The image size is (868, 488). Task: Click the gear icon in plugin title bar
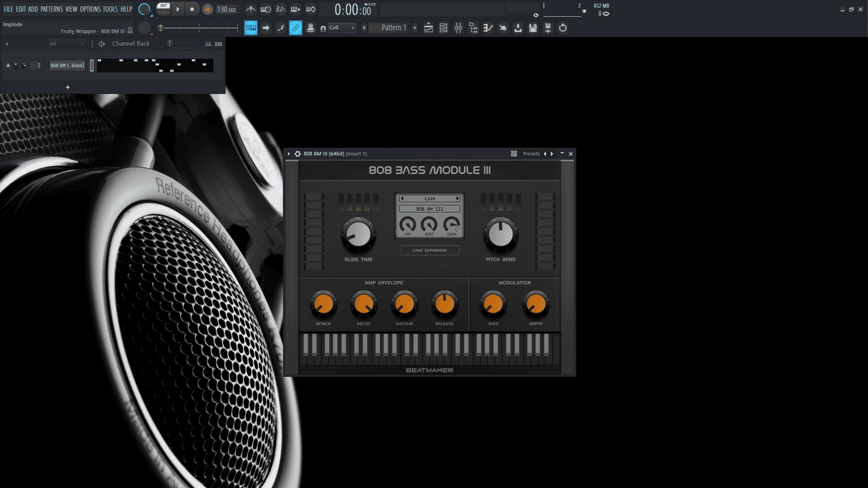click(297, 154)
